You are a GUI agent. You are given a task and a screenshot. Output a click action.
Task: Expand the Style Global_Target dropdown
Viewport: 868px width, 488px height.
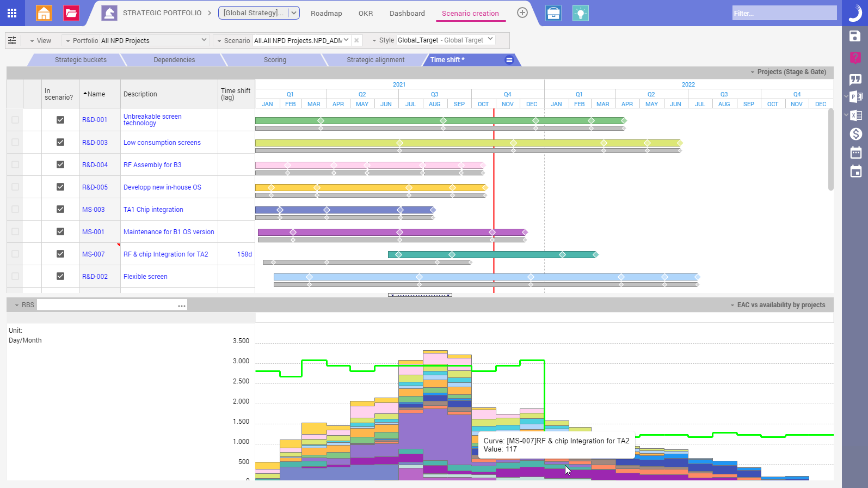tap(490, 39)
